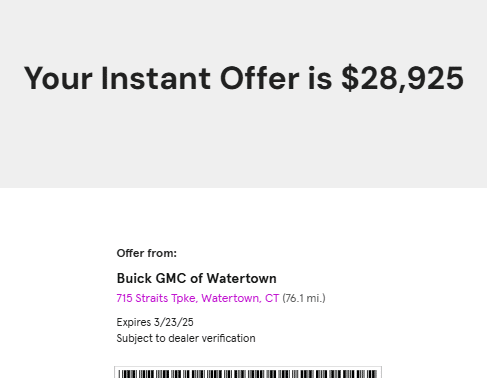This screenshot has width=487, height=378.
Task: Click the 3/23/25 expiration date
Action: pos(174,322)
